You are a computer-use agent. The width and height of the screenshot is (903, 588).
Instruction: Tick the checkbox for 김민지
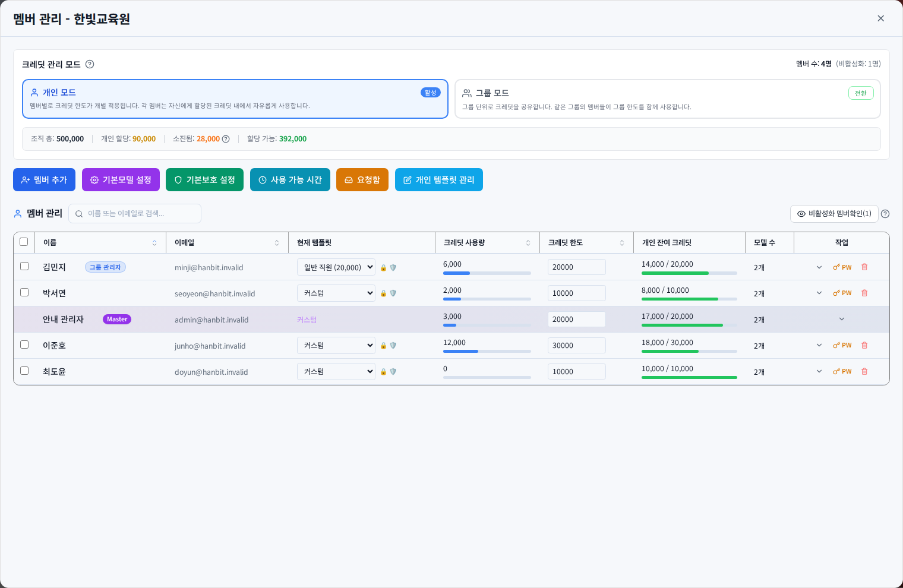click(x=24, y=266)
